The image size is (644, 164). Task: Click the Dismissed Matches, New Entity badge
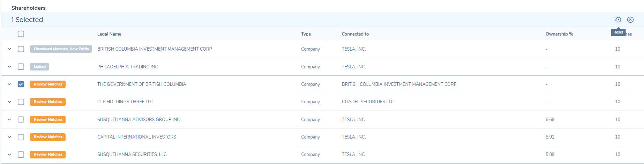(61, 49)
